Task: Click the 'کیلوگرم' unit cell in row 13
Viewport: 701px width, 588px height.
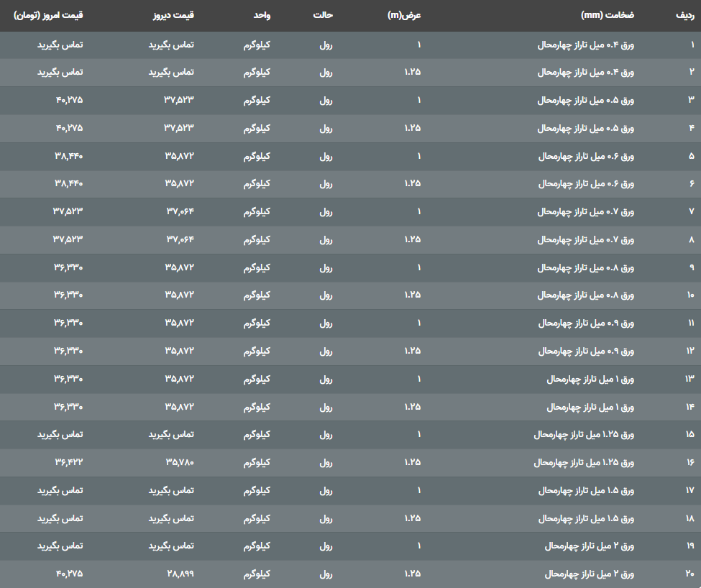Action: pos(257,379)
